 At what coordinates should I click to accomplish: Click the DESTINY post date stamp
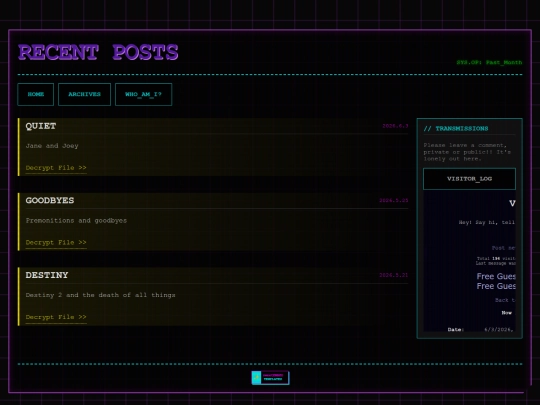[x=394, y=275]
